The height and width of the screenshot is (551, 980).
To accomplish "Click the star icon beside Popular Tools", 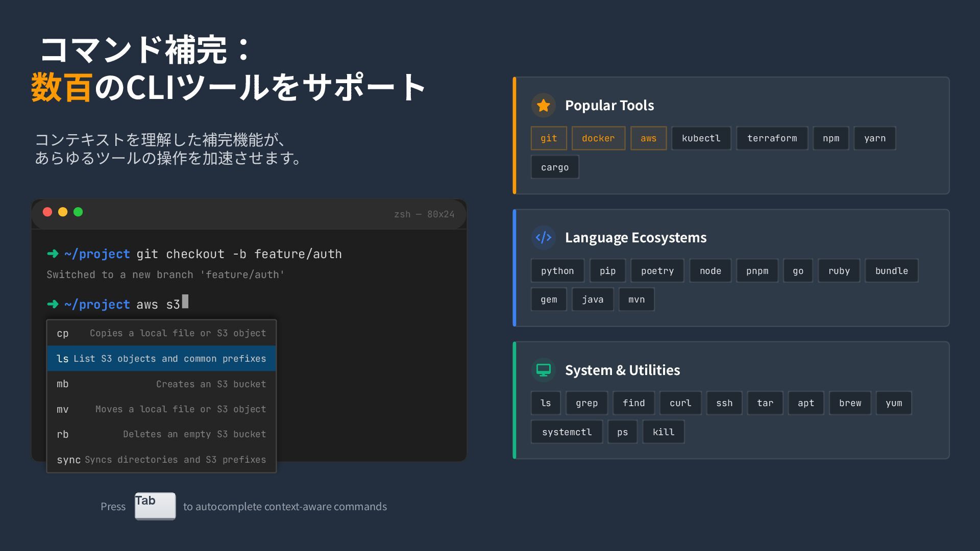I will click(543, 106).
